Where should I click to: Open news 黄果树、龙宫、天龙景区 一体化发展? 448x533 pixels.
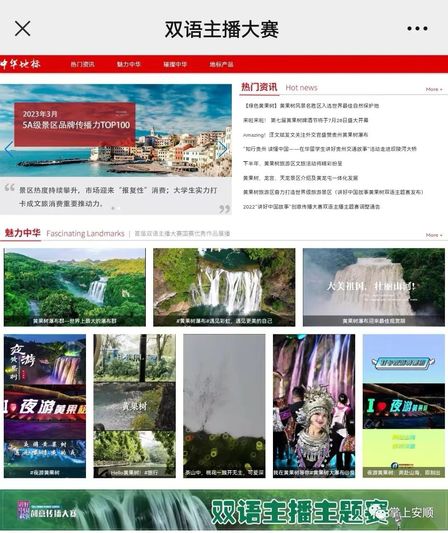pyautogui.click(x=300, y=178)
